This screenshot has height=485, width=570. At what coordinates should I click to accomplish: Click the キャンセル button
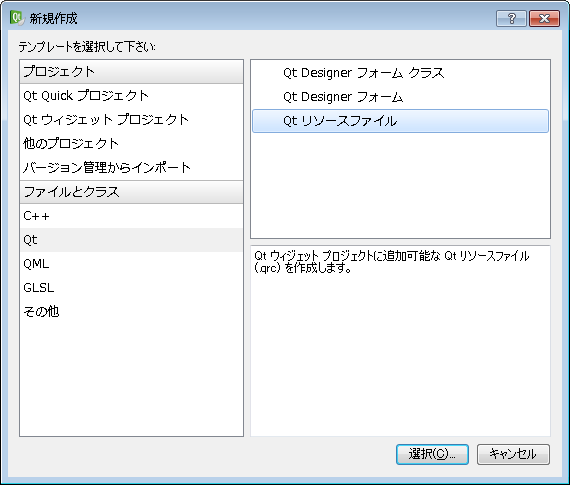(x=513, y=454)
